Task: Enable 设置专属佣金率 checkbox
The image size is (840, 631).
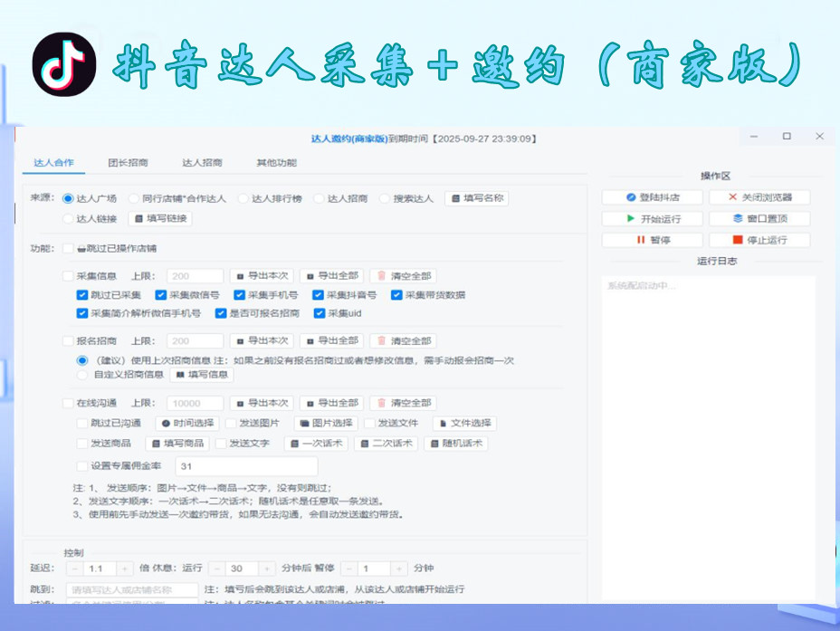Action: pyautogui.click(x=82, y=466)
